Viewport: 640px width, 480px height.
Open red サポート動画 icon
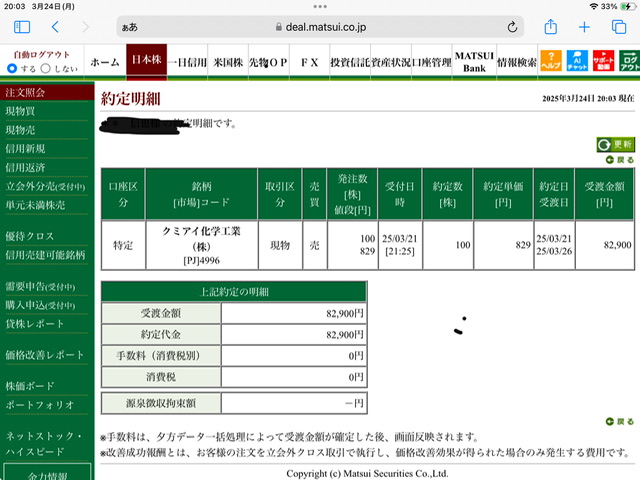click(603, 60)
